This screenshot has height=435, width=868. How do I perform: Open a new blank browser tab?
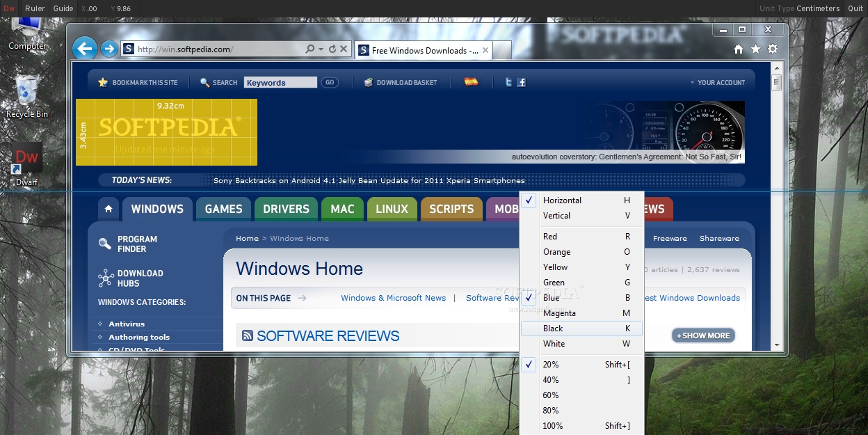pyautogui.click(x=503, y=50)
